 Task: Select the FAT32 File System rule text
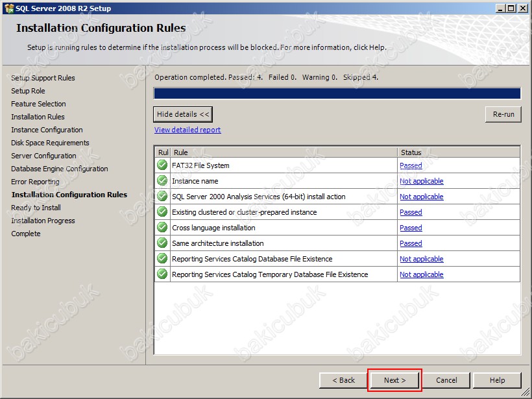pyautogui.click(x=200, y=165)
